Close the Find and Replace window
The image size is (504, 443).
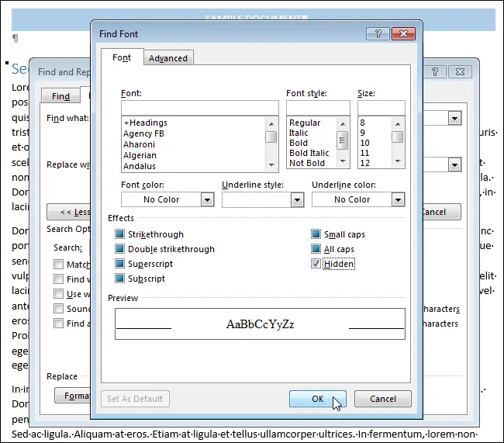[x=460, y=71]
